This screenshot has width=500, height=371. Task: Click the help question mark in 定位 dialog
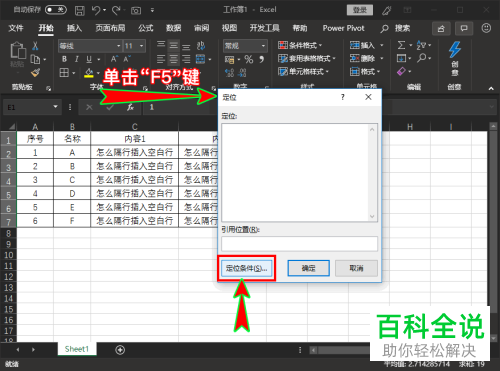[x=343, y=97]
